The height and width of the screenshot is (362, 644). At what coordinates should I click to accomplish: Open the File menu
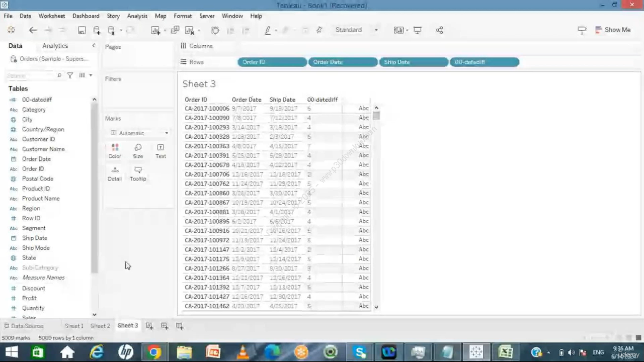point(8,16)
